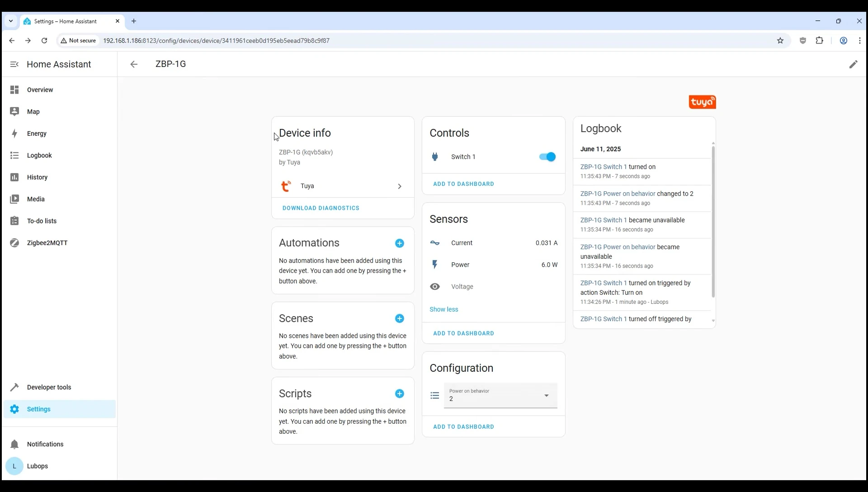Open the Lubops user avatar
The image size is (868, 492).
tap(14, 466)
